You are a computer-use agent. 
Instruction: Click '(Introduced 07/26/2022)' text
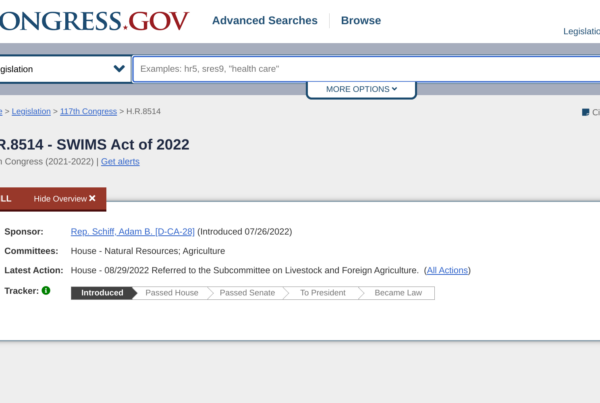pos(245,232)
